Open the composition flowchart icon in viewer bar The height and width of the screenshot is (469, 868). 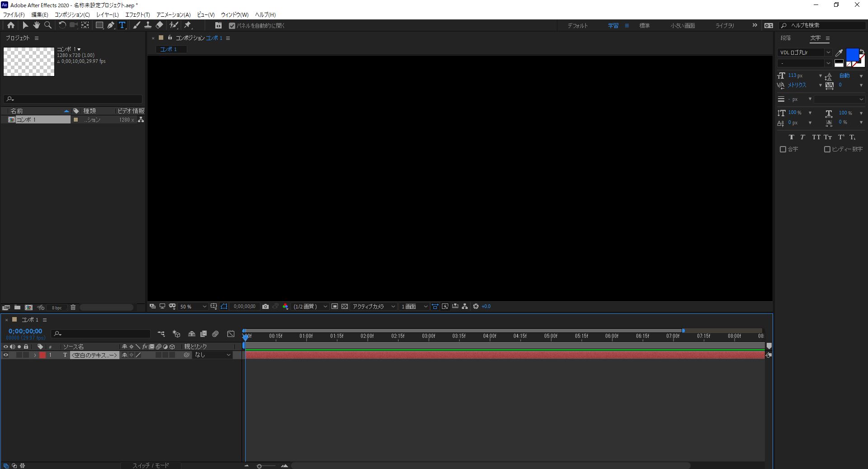coord(465,307)
